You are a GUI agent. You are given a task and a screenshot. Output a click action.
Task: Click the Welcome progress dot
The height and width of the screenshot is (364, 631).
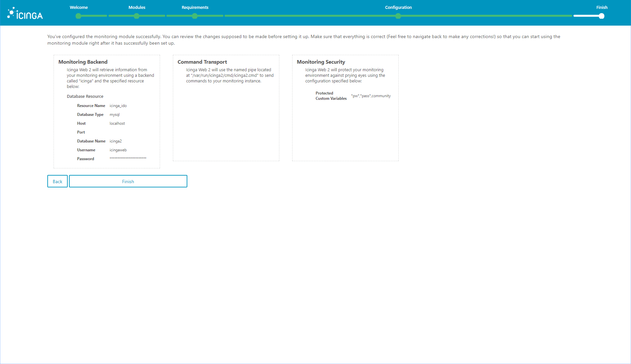[x=78, y=16]
